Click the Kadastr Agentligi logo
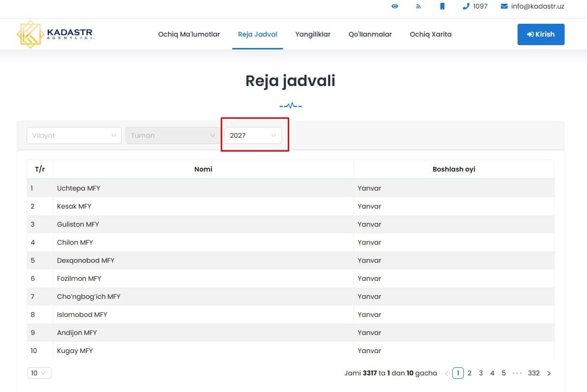Viewport: 587px width, 392px height. point(55,34)
